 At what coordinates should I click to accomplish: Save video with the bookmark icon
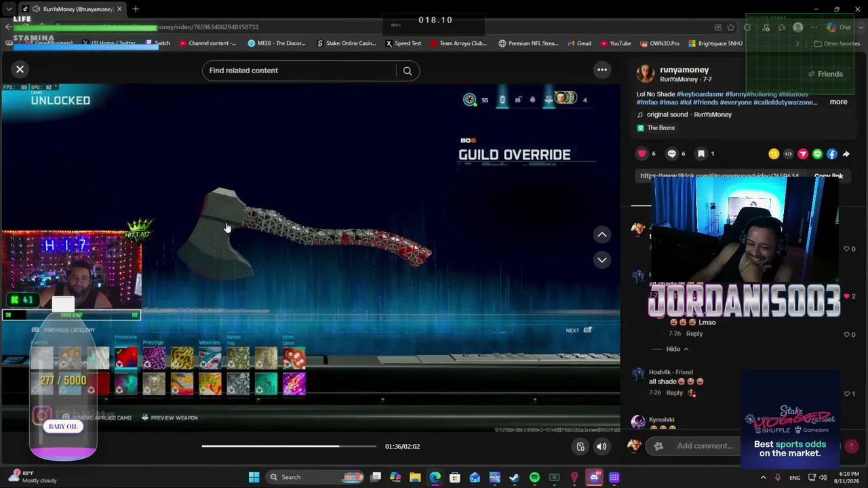701,154
